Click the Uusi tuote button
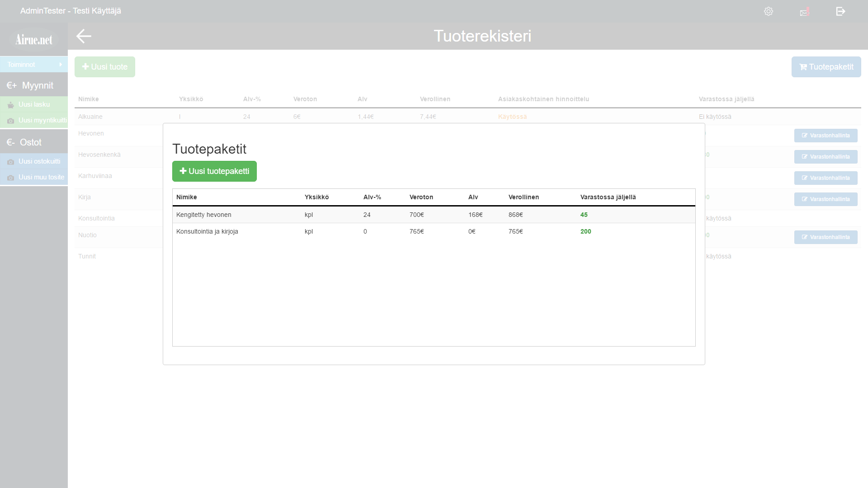The width and height of the screenshot is (868, 488). pos(105,67)
